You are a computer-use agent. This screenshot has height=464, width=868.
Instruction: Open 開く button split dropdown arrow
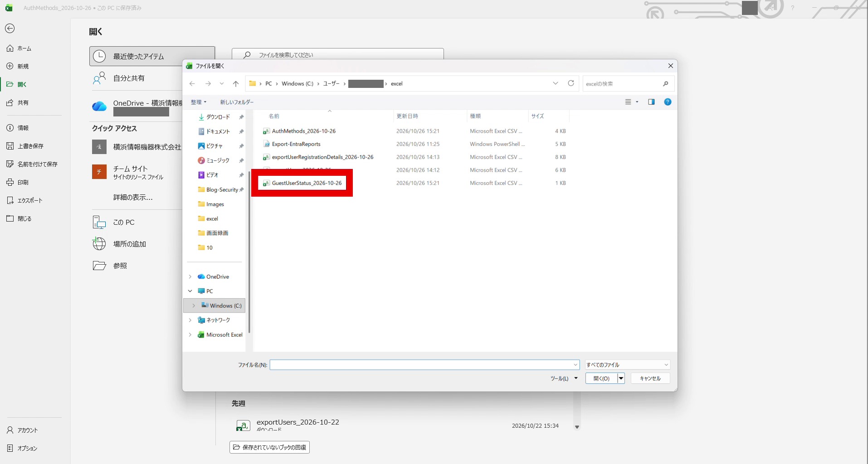pyautogui.click(x=621, y=378)
